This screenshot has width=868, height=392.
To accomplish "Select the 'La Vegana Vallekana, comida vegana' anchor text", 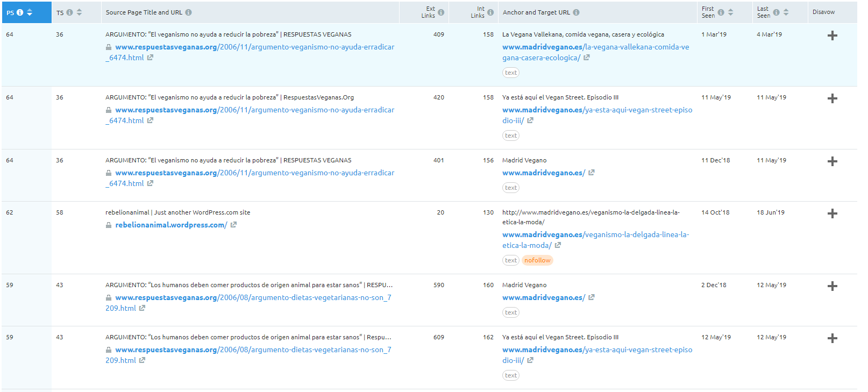I will [x=583, y=34].
